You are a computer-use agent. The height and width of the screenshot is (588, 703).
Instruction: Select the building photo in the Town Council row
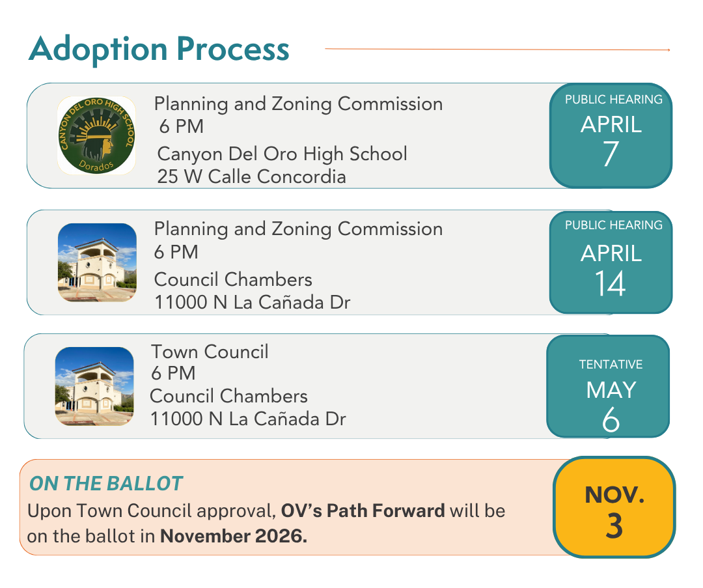coord(94,386)
